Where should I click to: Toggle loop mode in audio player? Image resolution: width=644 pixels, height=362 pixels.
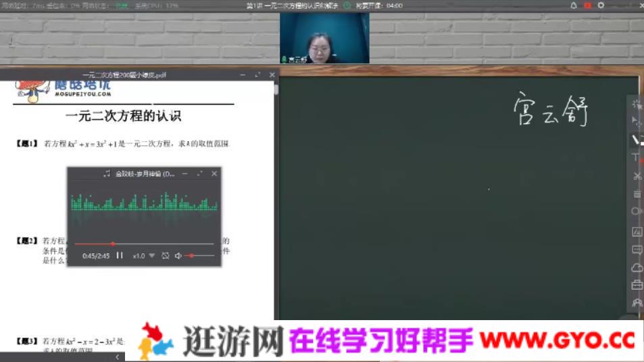coord(165,256)
